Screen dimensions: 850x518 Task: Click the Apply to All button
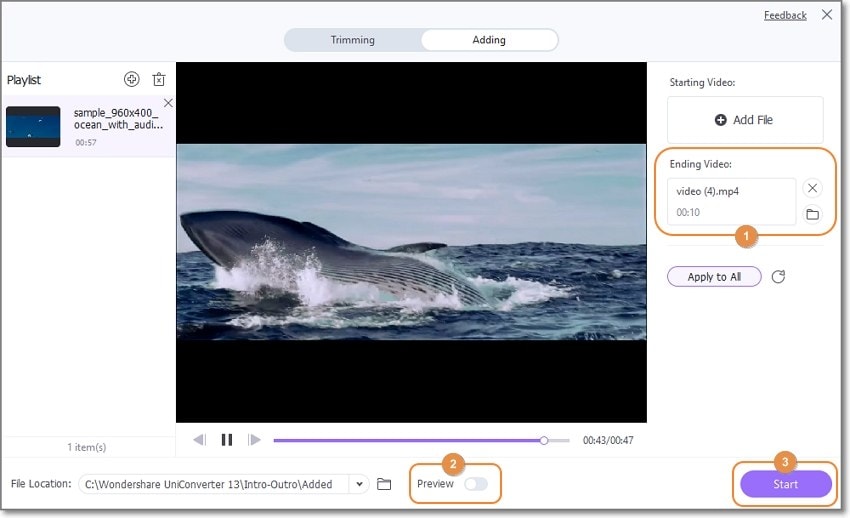click(714, 277)
